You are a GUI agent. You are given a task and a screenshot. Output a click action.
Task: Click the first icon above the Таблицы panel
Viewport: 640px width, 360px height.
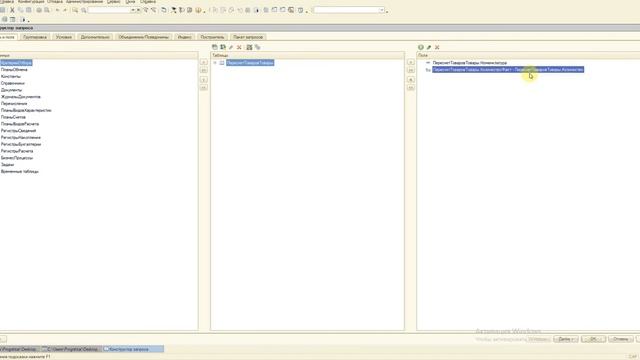(x=215, y=47)
